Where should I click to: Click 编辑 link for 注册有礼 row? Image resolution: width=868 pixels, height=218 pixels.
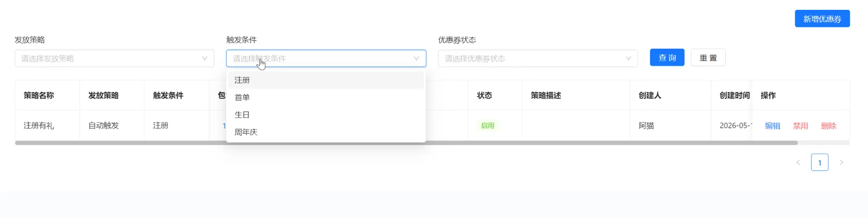(773, 126)
